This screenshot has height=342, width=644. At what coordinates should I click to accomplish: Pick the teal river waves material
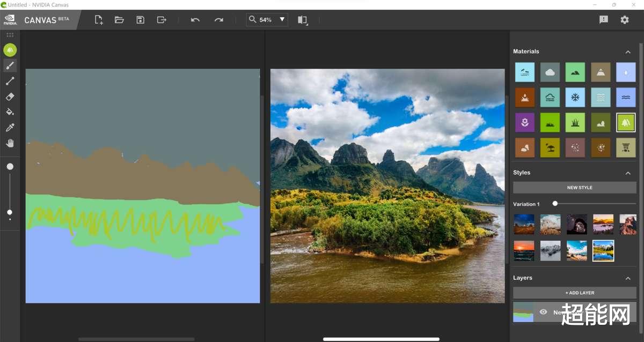(x=601, y=97)
